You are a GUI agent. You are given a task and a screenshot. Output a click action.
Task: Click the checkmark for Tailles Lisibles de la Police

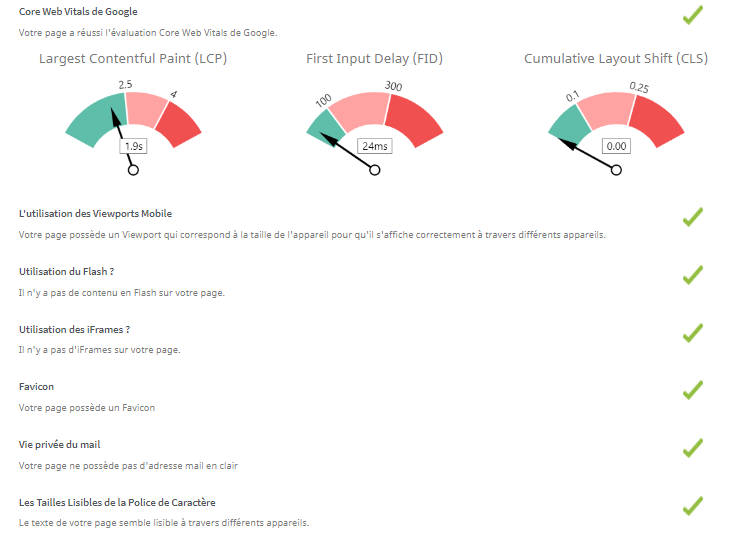coord(692,506)
